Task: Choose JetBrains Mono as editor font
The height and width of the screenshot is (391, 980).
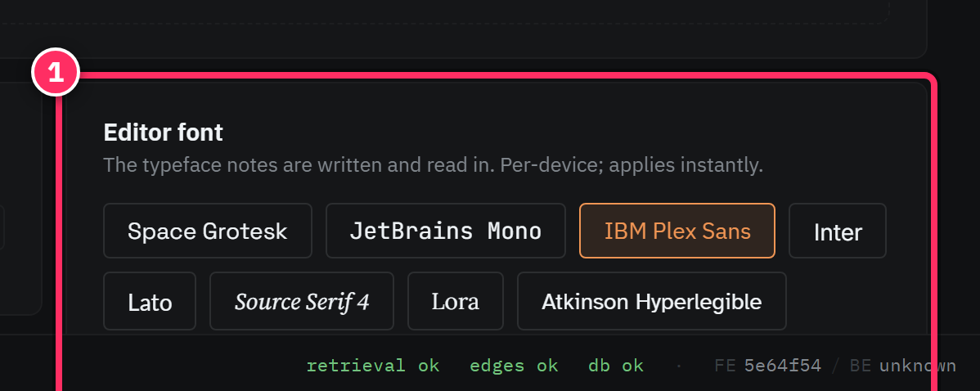Action: point(446,231)
